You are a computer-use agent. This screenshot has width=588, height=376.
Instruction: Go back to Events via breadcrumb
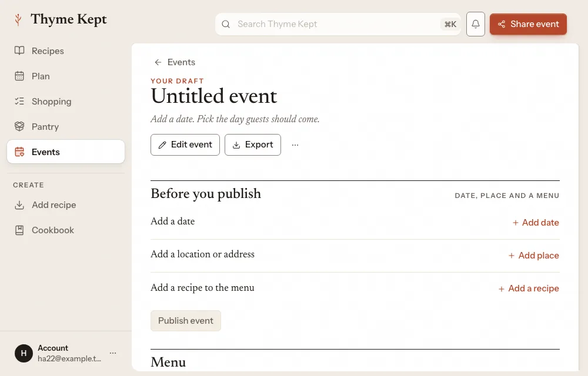[175, 62]
